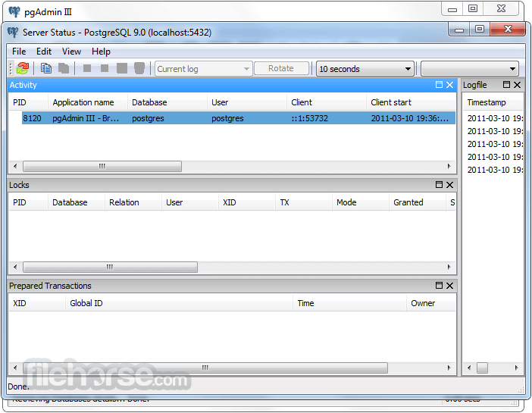Click the toolbar drag grip handle

(11, 68)
